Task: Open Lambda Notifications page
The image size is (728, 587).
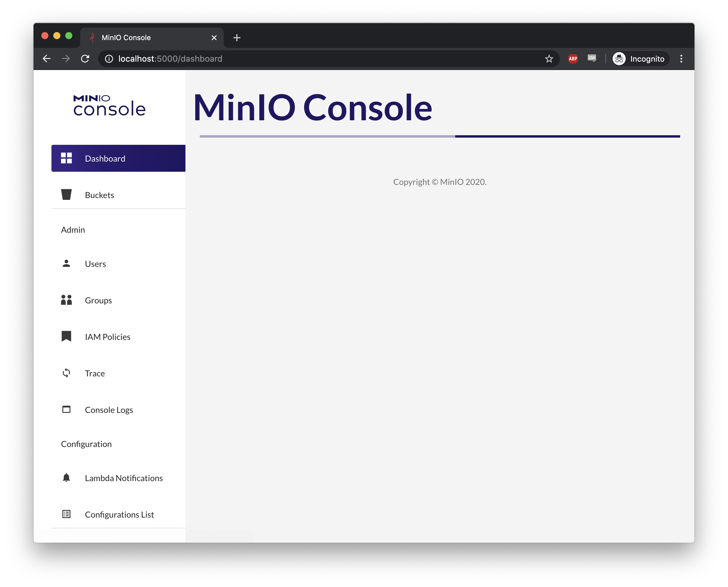Action: [118, 477]
